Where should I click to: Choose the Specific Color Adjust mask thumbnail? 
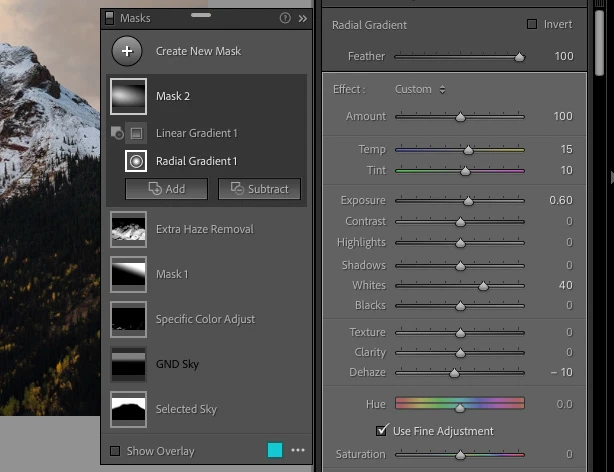click(x=128, y=319)
